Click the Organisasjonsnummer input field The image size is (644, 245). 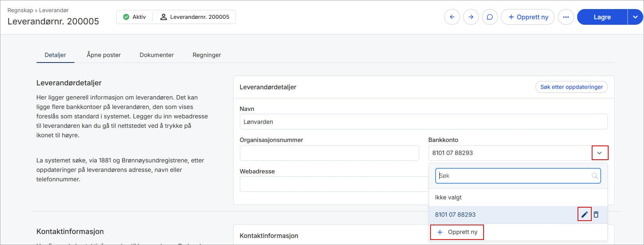(x=329, y=153)
